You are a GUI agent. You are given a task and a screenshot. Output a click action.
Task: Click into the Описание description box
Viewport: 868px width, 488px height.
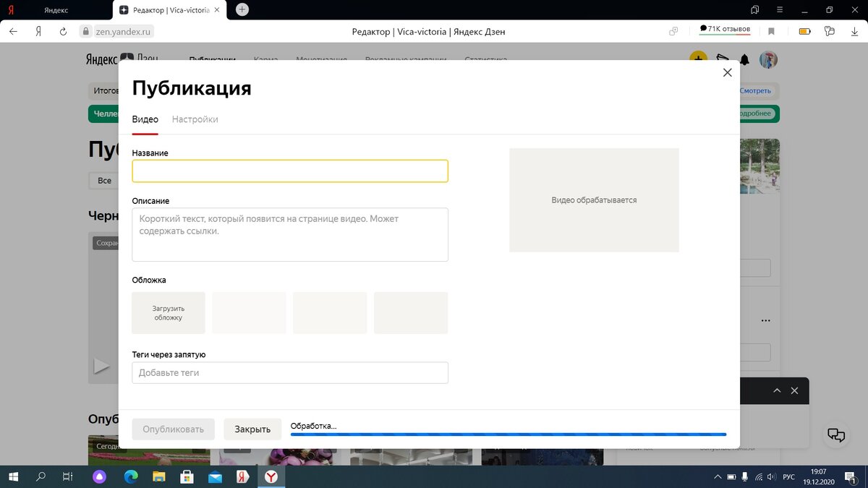[x=290, y=234]
